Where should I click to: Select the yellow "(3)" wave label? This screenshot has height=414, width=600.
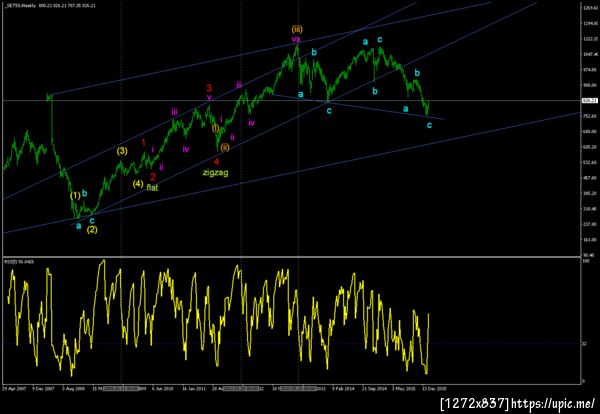(122, 151)
